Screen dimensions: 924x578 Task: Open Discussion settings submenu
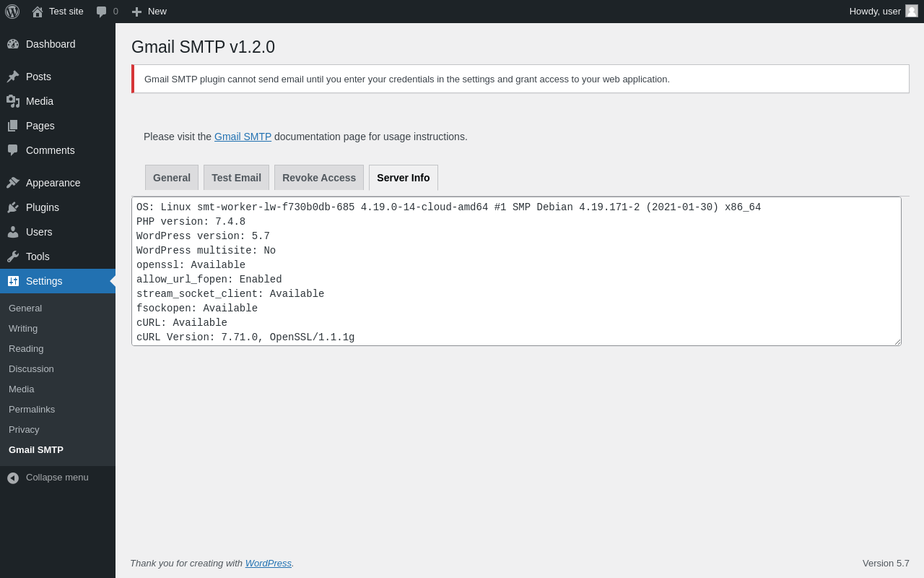point(31,368)
